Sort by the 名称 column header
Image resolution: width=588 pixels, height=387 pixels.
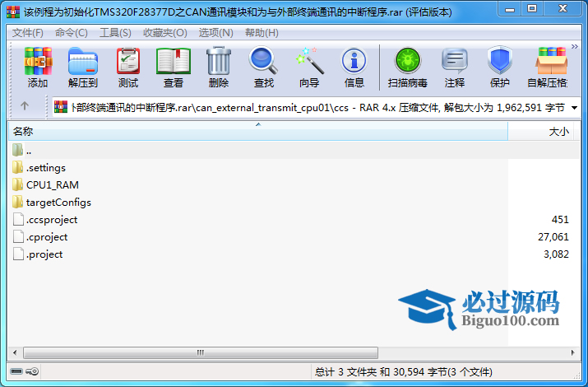258,132
